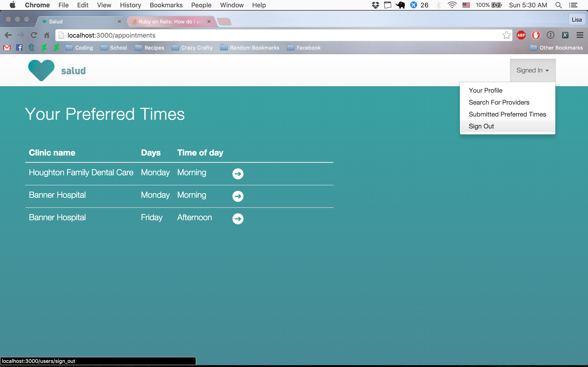Click the address bar URL field
This screenshot has width=588, height=367.
pos(267,35)
